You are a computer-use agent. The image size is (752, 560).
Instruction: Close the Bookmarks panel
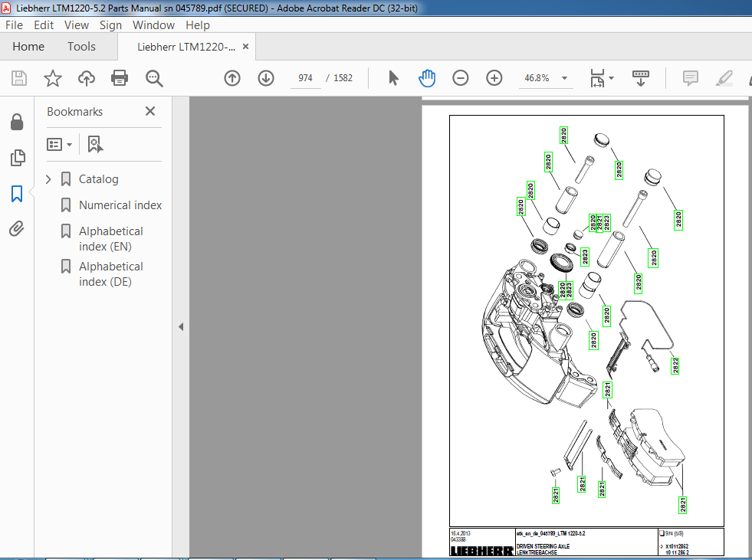pyautogui.click(x=150, y=111)
